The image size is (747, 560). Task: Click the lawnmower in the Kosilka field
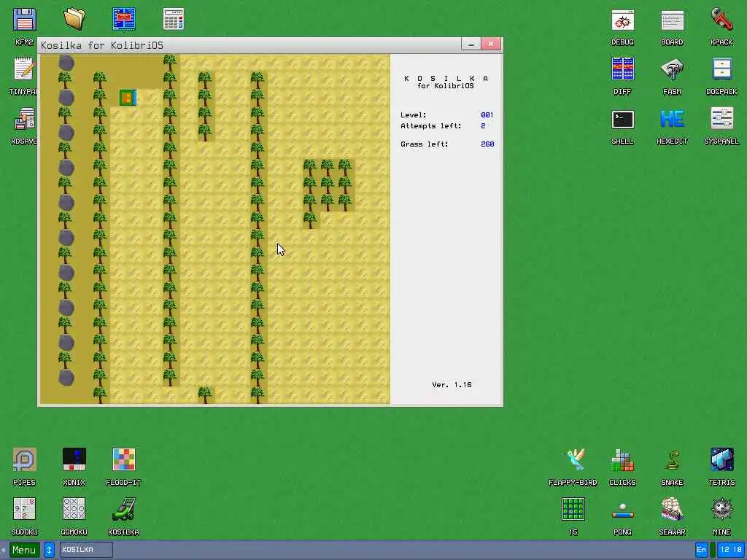coord(128,98)
